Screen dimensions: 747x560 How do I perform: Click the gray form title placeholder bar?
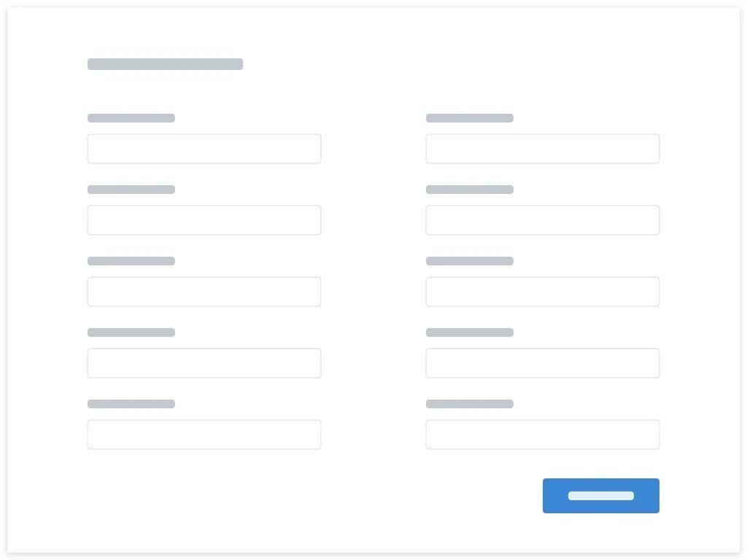165,64
